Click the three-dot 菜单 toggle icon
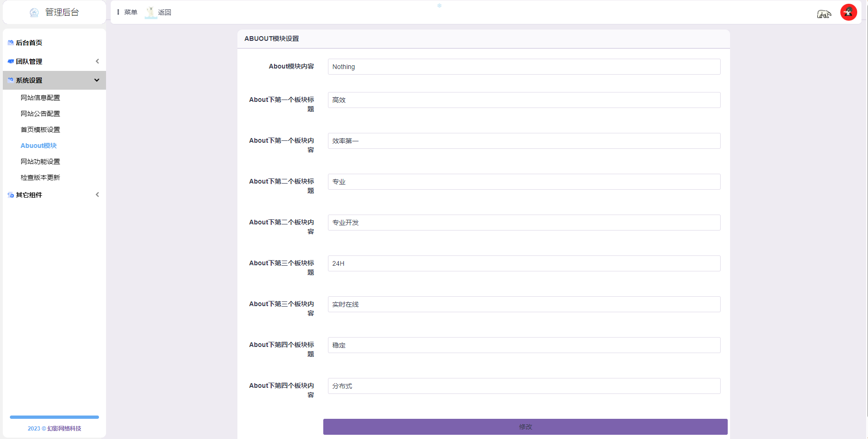 118,12
